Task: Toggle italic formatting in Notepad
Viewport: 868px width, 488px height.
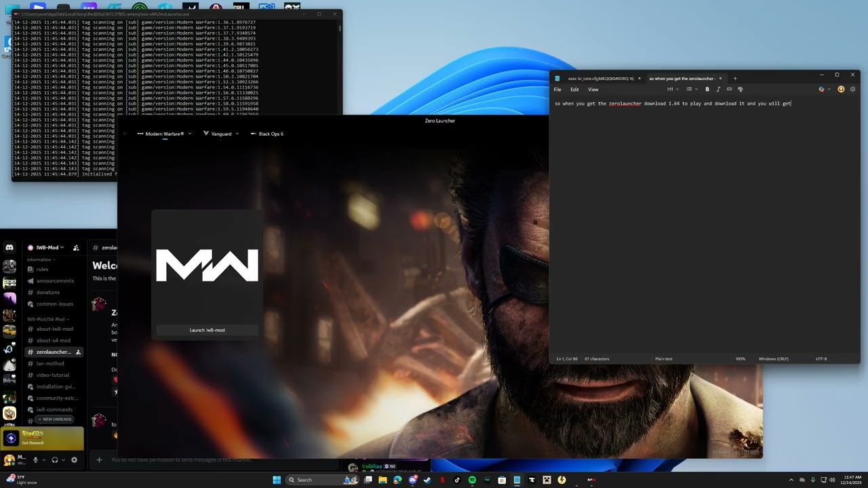Action: point(718,89)
